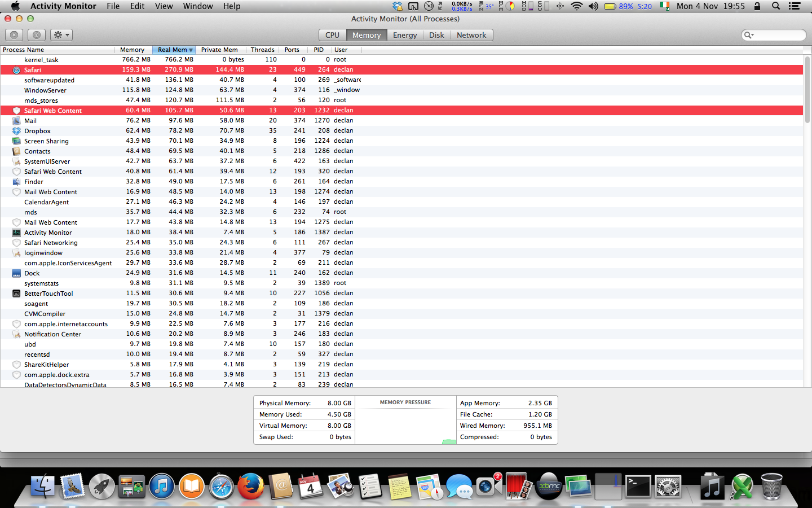
Task: Select the Finder process icon
Action: (16, 182)
